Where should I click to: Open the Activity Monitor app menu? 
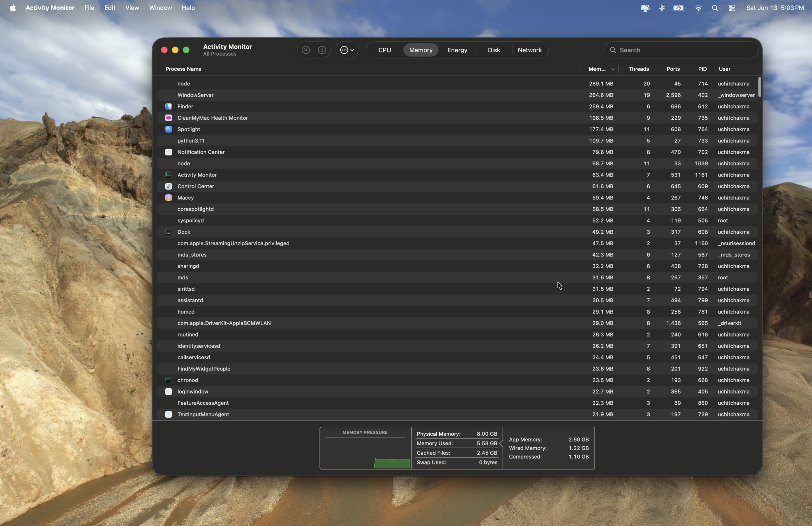pos(50,8)
